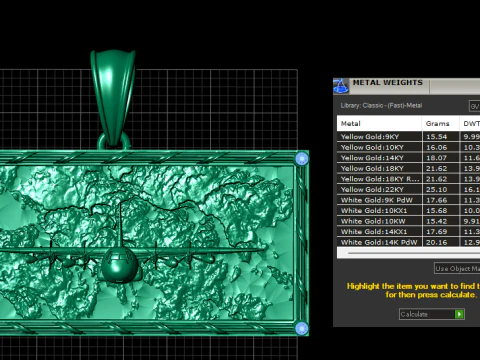Viewport: 480px width, 360px height.
Task: Sort by the Grams column header
Action: coord(441,123)
